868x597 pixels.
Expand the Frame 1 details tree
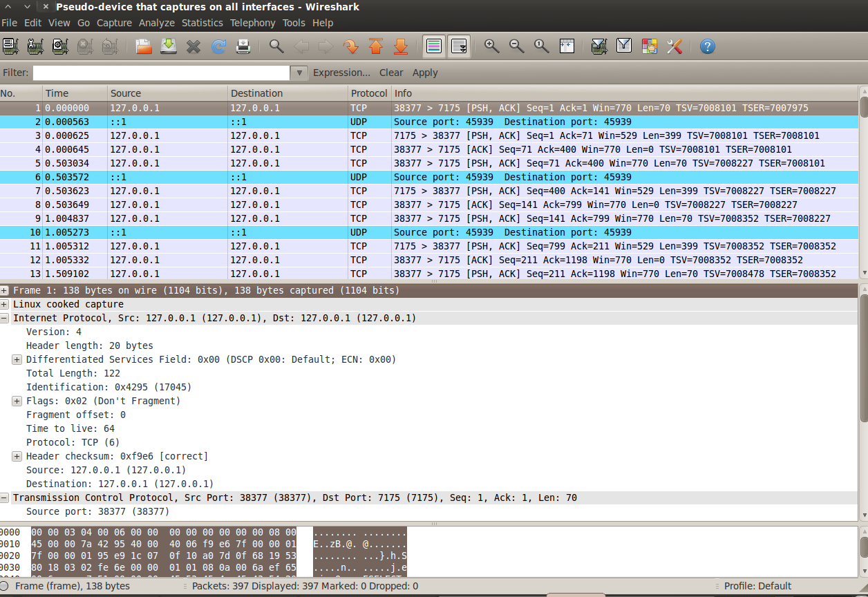tap(5, 291)
